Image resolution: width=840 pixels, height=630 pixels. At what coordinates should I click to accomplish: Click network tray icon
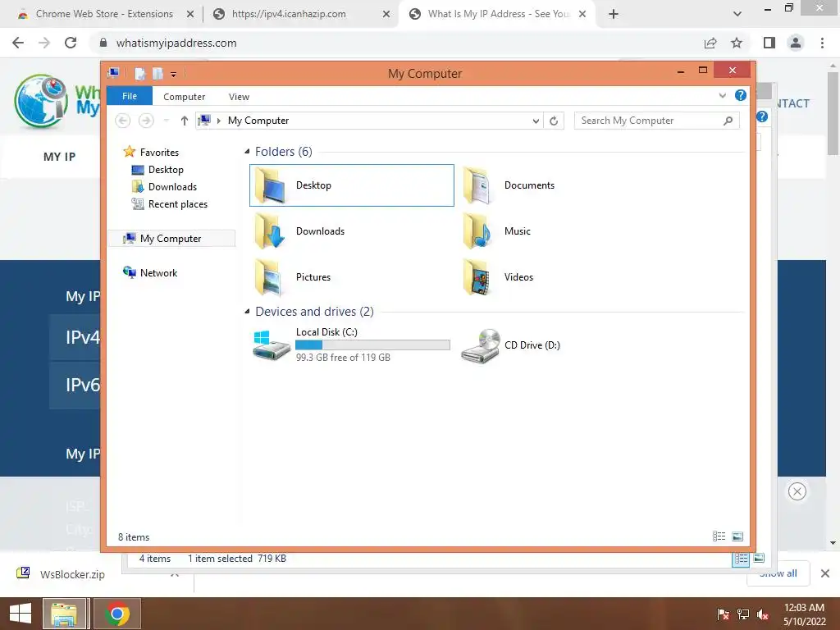[x=743, y=614]
